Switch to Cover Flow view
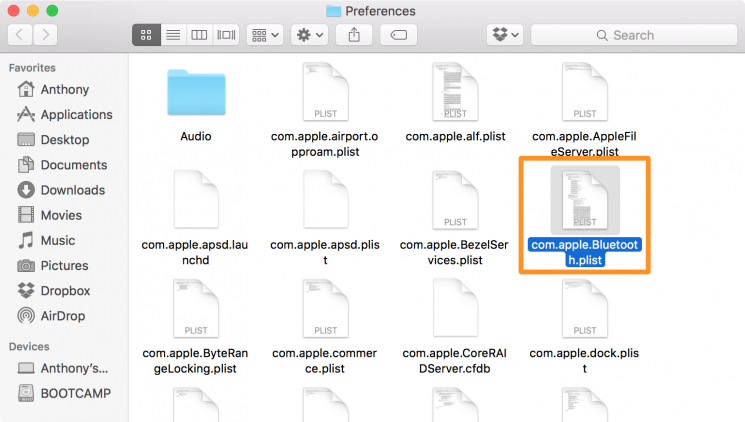The height and width of the screenshot is (422, 745). tap(226, 35)
